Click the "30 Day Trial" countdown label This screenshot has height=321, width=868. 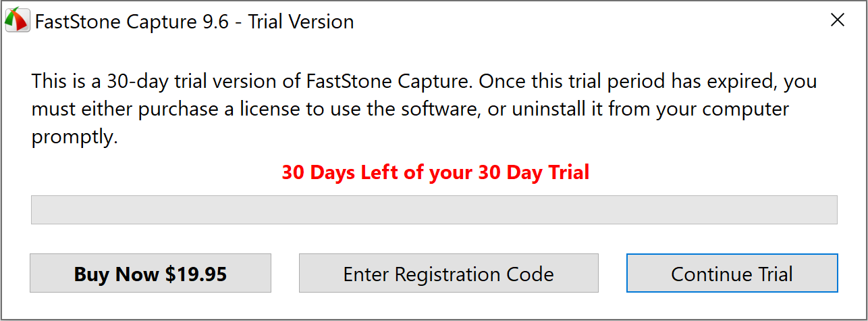pos(533,172)
